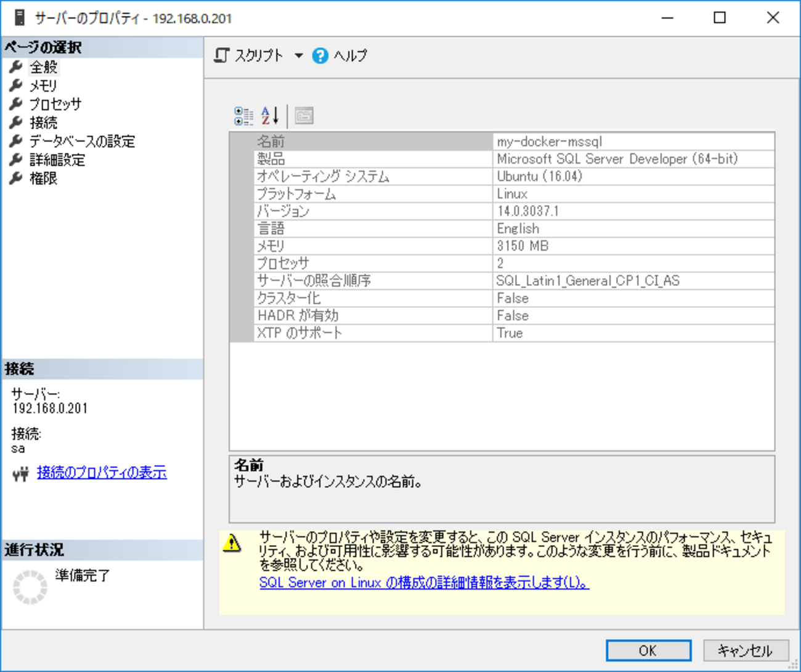Go to the 接続 page in page list
Viewport: 801px width, 672px height.
tap(44, 123)
